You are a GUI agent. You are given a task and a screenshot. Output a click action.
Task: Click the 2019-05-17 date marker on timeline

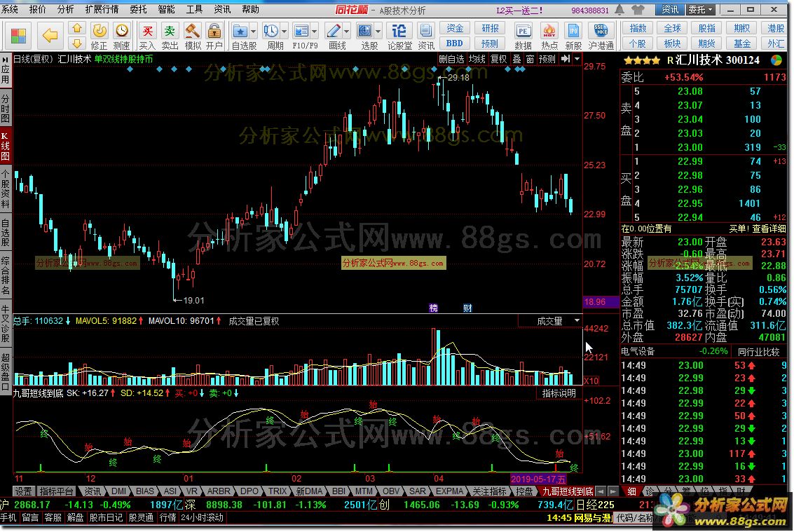click(x=538, y=479)
